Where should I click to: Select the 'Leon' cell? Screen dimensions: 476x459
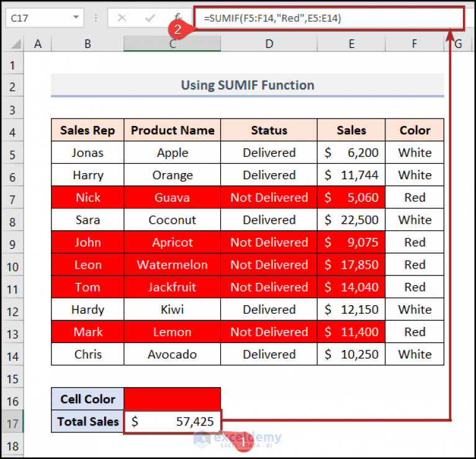(x=88, y=265)
